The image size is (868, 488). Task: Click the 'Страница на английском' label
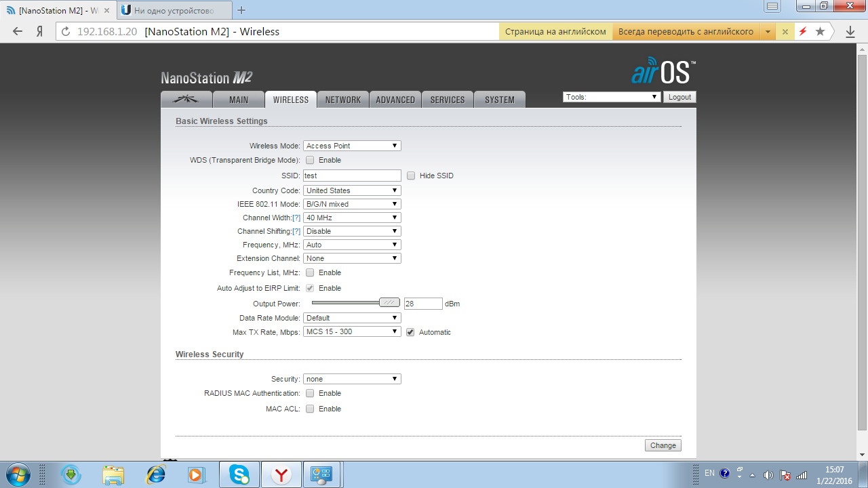(555, 32)
